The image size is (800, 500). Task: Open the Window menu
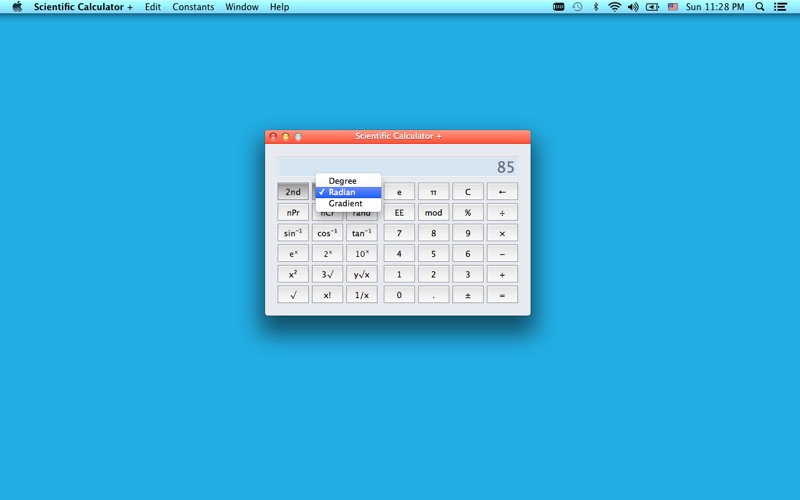[x=242, y=7]
